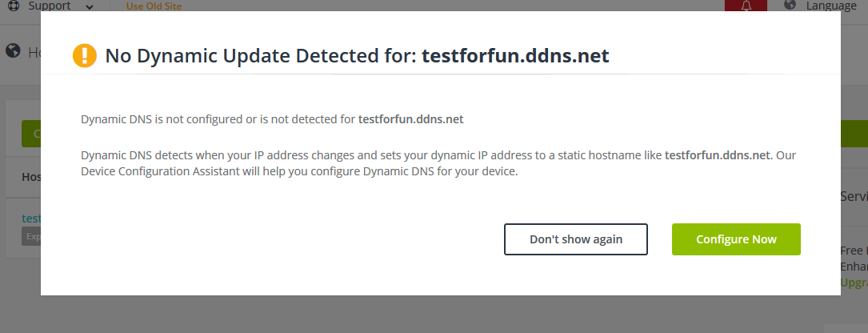Click the globe icon beside Language
The image size is (868, 333).
pyautogui.click(x=790, y=6)
